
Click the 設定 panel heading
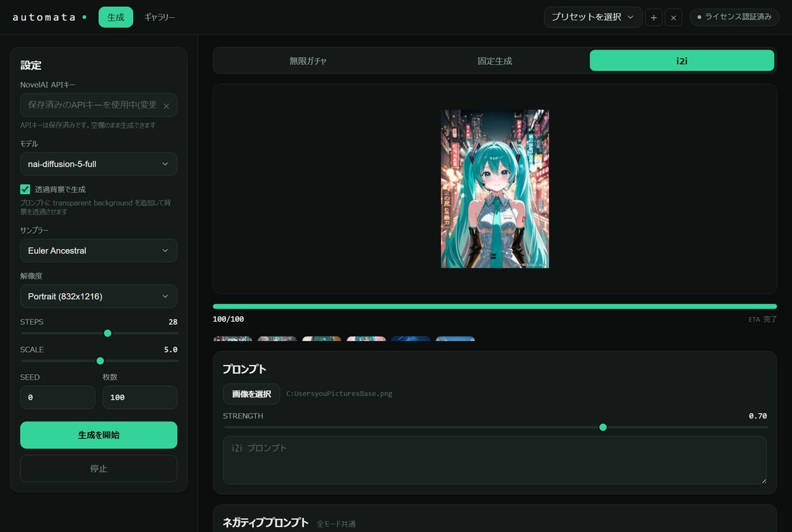[x=31, y=65]
